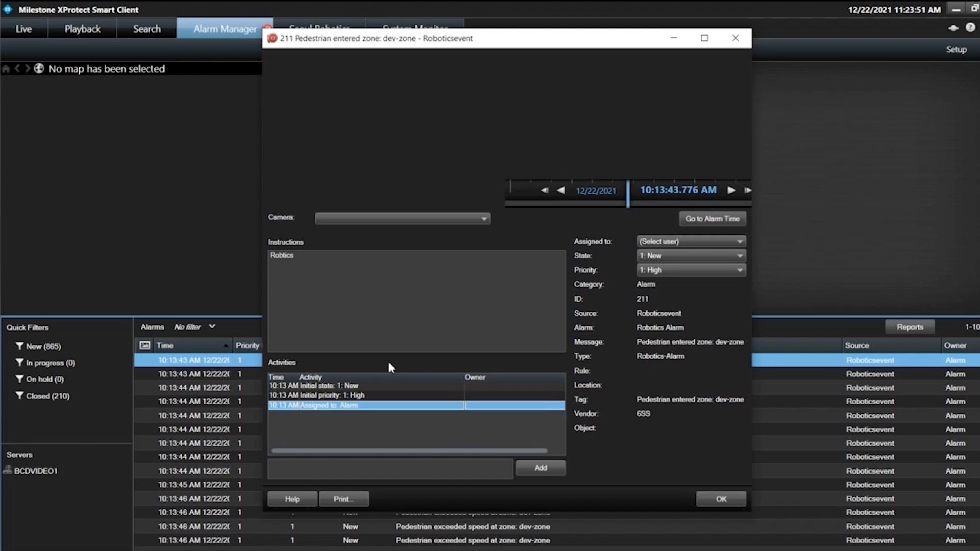The width and height of the screenshot is (980, 551).
Task: Click the Setup button
Action: coord(956,49)
